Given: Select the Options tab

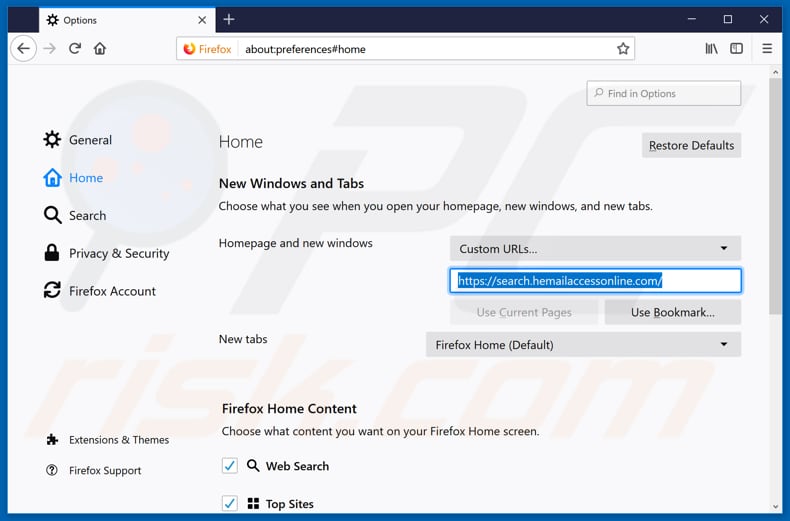Looking at the screenshot, I should coord(127,20).
